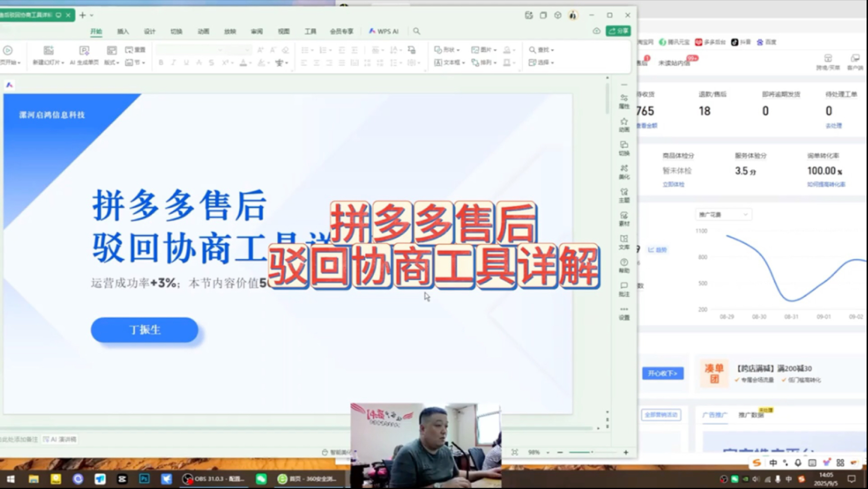Click the 重置 reset slide icon
The width and height of the screenshot is (868, 489).
135,50
